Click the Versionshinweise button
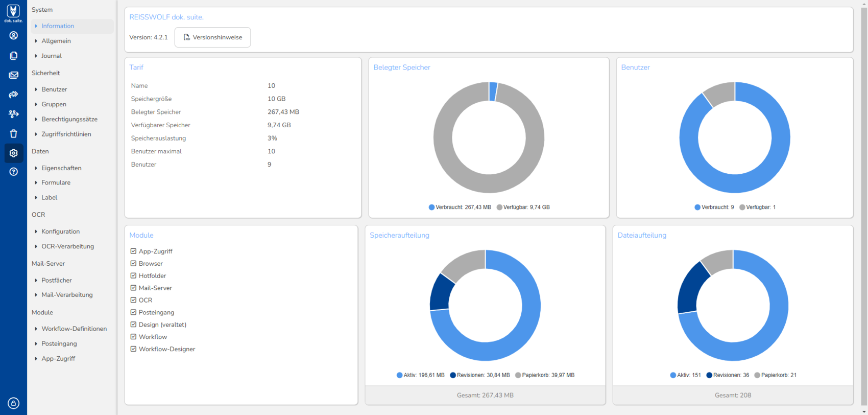868x415 pixels. coord(212,37)
